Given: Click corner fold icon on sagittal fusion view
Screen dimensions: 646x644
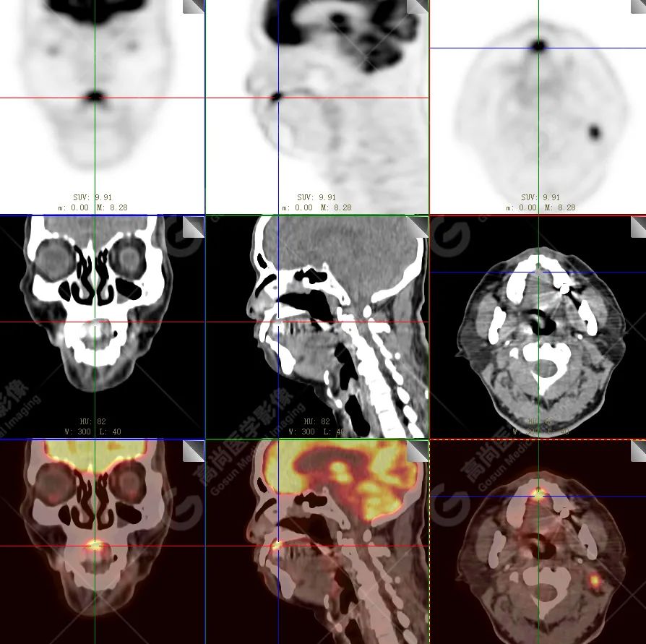Looking at the screenshot, I should (x=418, y=451).
